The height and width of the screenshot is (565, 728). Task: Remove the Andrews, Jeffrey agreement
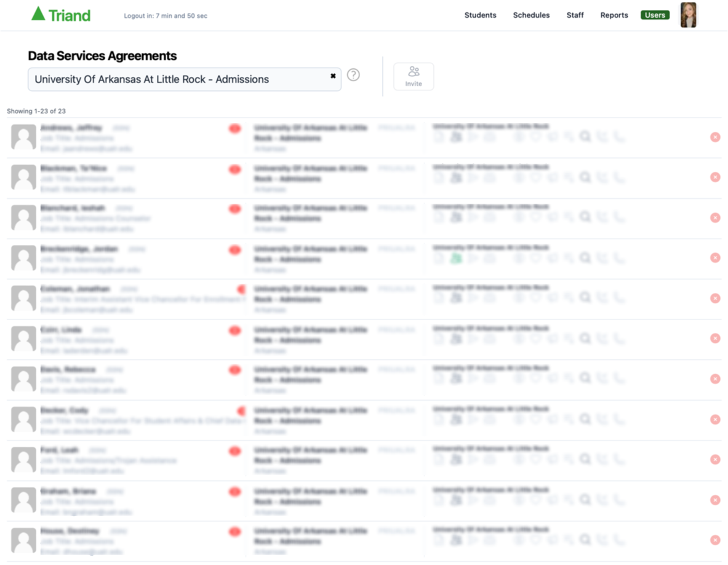pyautogui.click(x=715, y=137)
